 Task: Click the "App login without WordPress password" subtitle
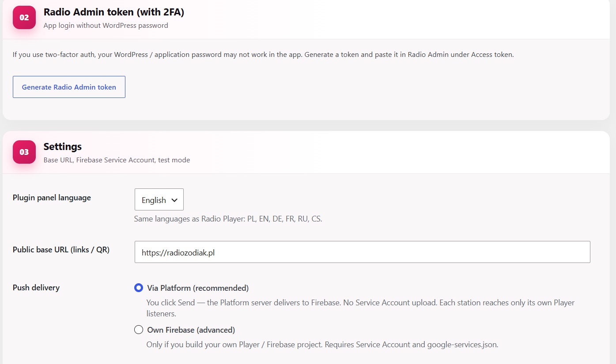pyautogui.click(x=106, y=26)
